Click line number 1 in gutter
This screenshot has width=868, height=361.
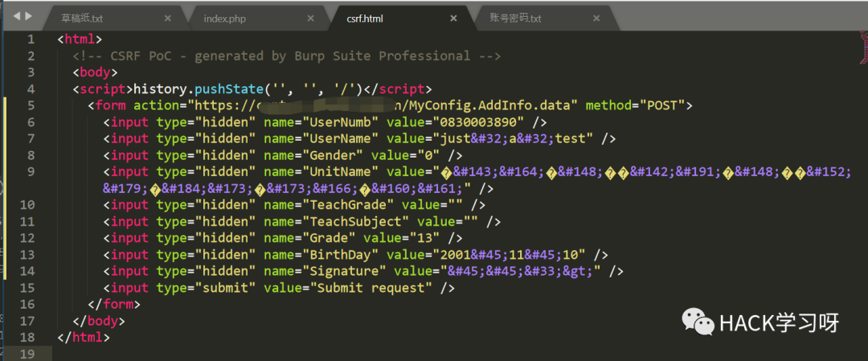pos(31,39)
